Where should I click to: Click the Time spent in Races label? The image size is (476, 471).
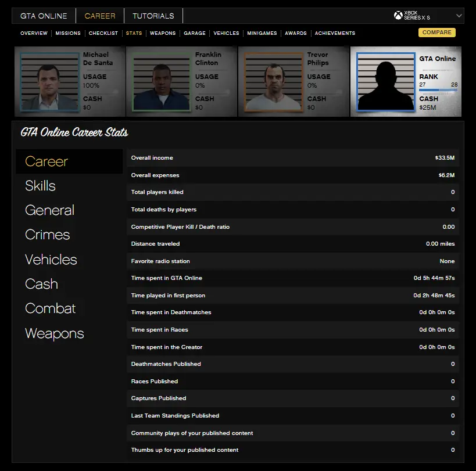coord(159,330)
